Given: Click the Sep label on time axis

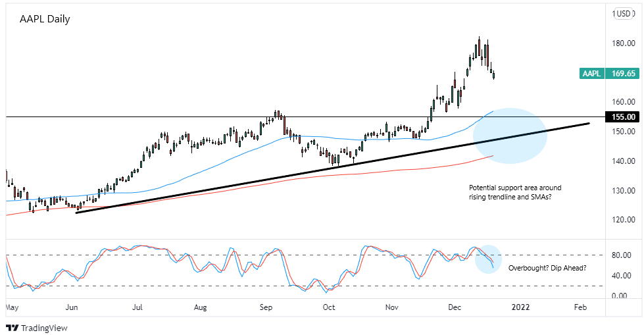Looking at the screenshot, I should 266,307.
